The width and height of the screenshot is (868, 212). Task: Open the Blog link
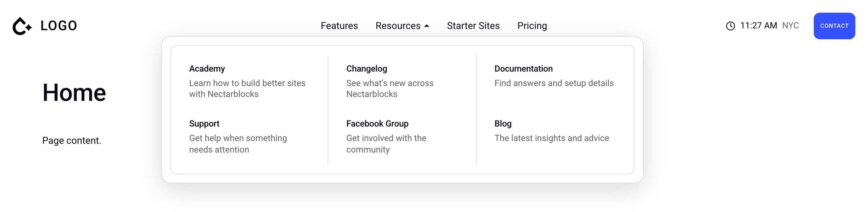503,124
